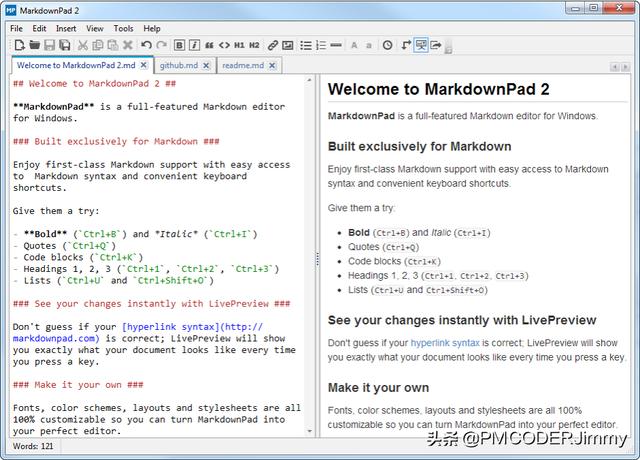
Task: Open the toolbar overflow options dropdown
Action: (448, 48)
